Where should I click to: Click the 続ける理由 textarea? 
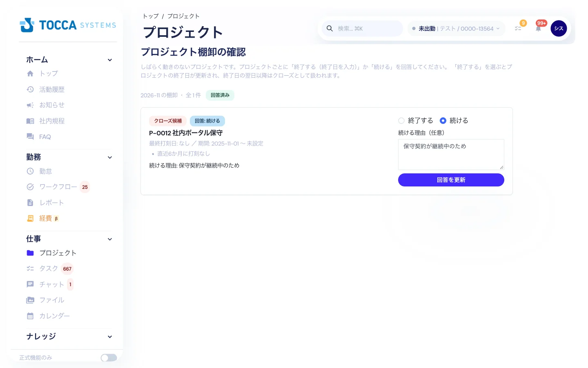(x=451, y=155)
